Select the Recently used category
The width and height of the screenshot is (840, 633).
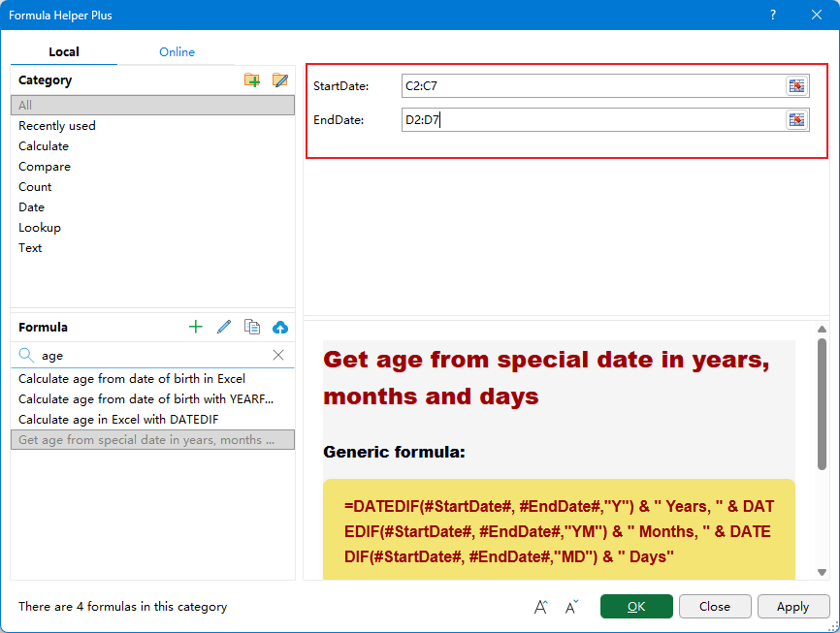[152, 126]
